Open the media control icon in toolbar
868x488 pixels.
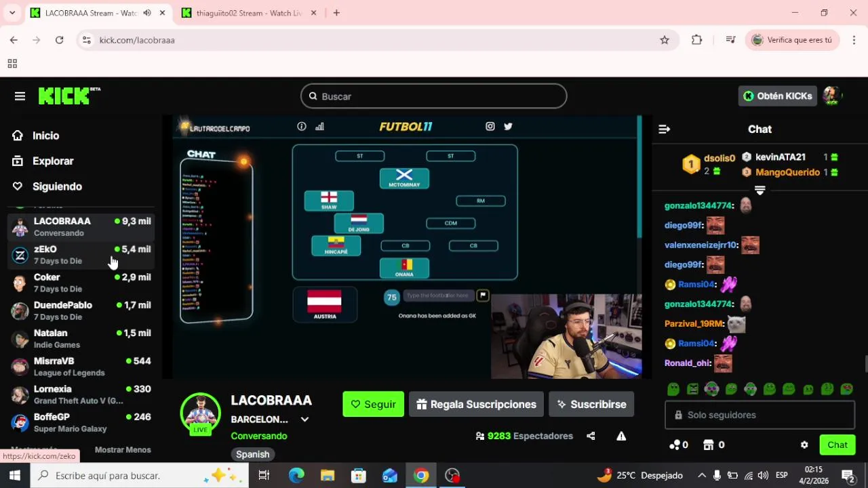coord(730,40)
